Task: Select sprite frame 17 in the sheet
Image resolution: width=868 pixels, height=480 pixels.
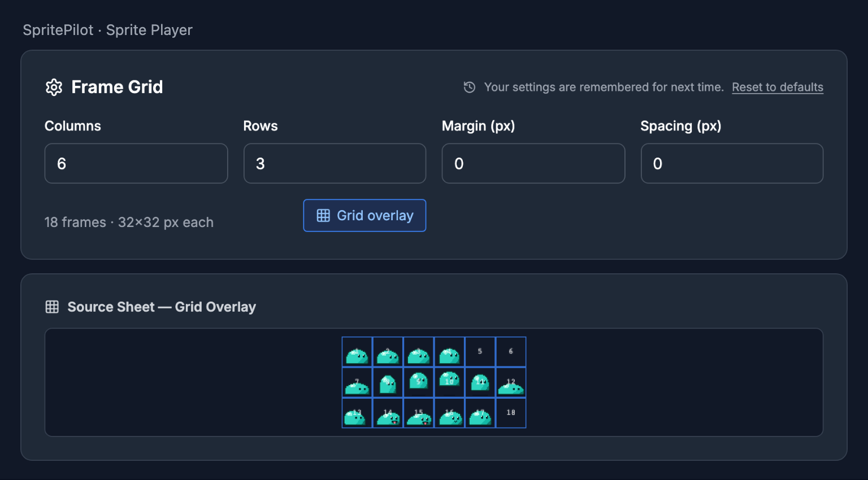Action: (480, 413)
